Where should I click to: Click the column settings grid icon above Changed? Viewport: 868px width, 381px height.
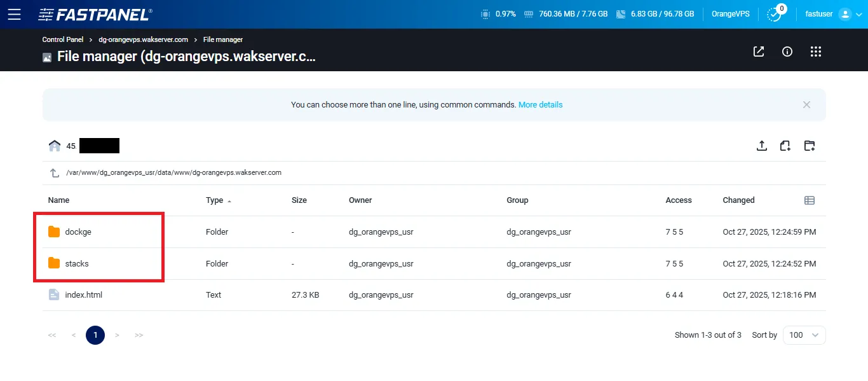coord(810,200)
